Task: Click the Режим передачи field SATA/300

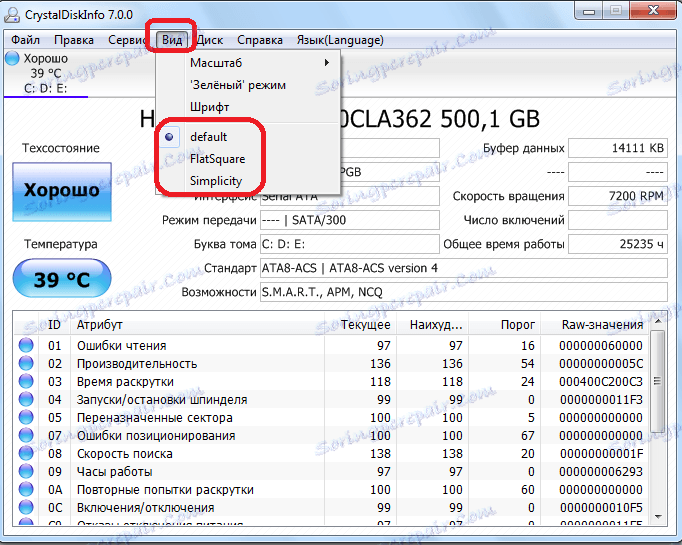Action: pos(350,220)
